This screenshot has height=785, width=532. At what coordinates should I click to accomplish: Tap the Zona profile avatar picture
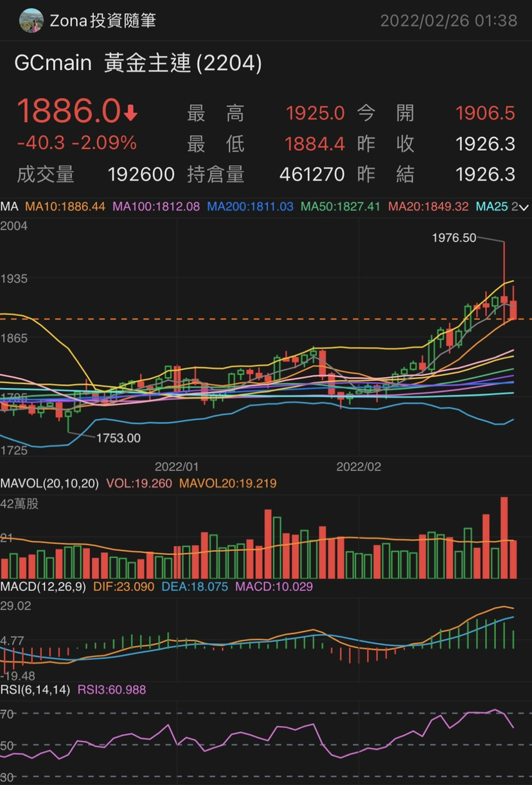point(31,21)
